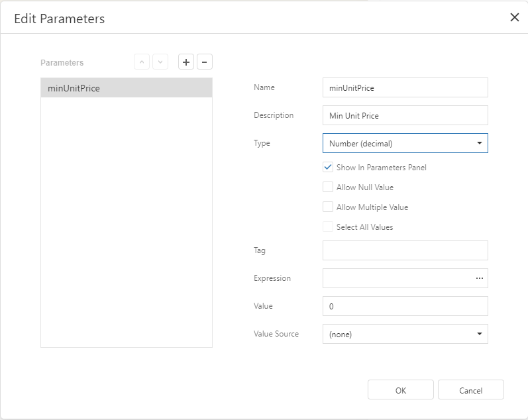Enable the Allow Null Value checkbox

328,187
